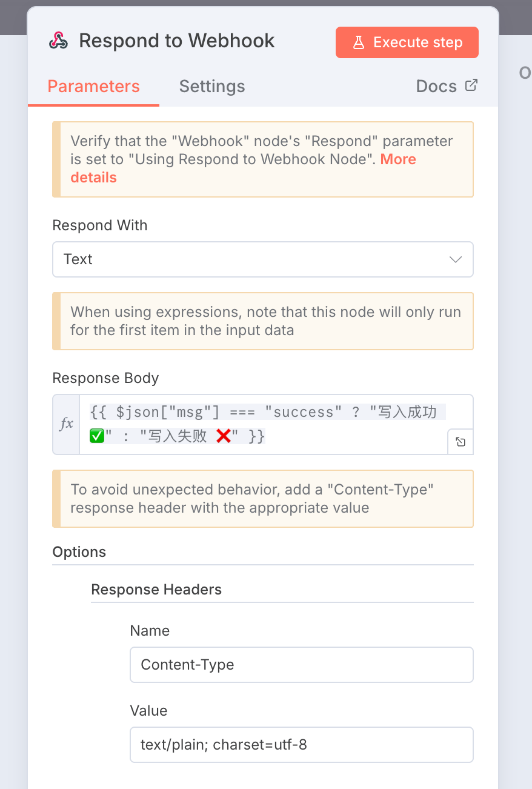The image size is (532, 789).
Task: Click the Value field with text/plain; charset=utf-8
Action: click(x=301, y=745)
